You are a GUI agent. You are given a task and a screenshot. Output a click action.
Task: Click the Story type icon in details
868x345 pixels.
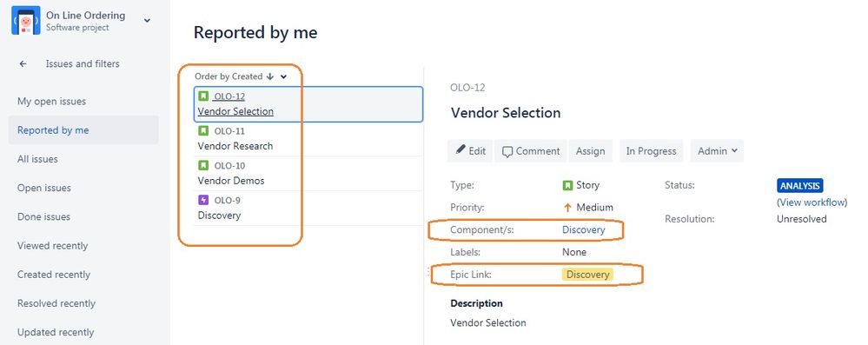tap(567, 185)
